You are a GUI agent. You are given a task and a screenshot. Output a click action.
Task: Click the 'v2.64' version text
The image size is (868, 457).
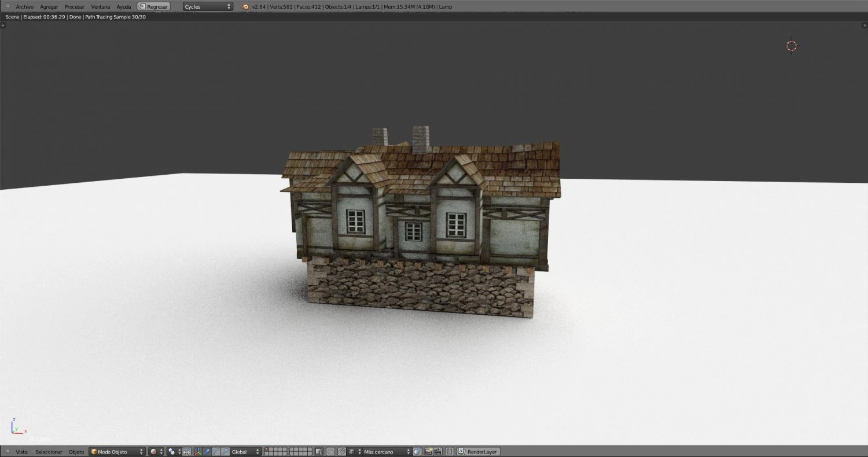coord(259,7)
